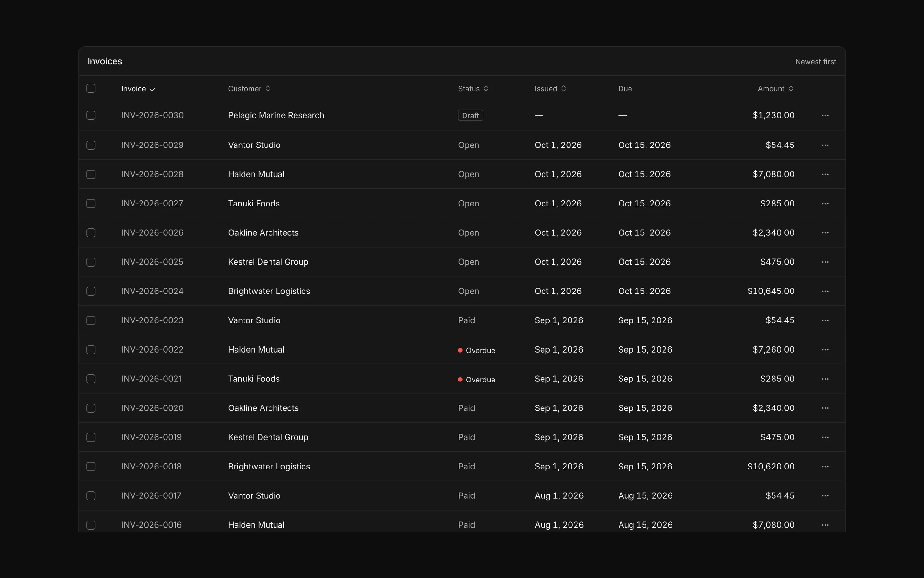Click the Due column header
This screenshot has height=578, width=924.
point(625,89)
